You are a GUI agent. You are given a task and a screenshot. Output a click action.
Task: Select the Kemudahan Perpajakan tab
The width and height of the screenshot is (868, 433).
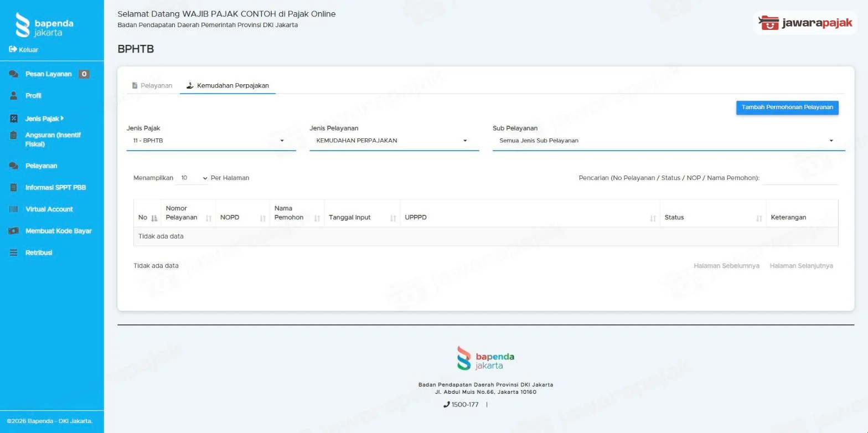(228, 85)
